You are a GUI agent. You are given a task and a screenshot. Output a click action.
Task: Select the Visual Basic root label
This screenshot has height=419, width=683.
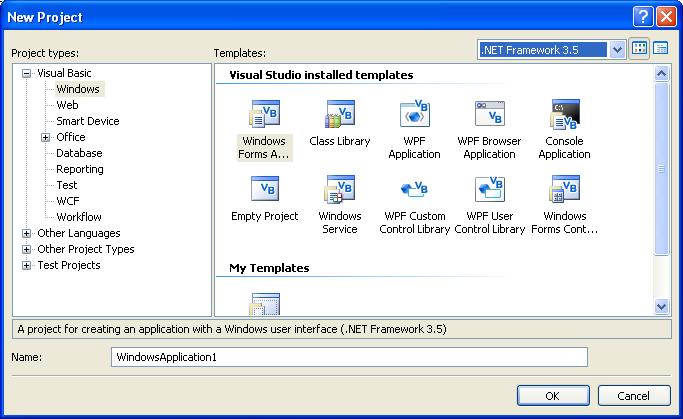tap(64, 73)
